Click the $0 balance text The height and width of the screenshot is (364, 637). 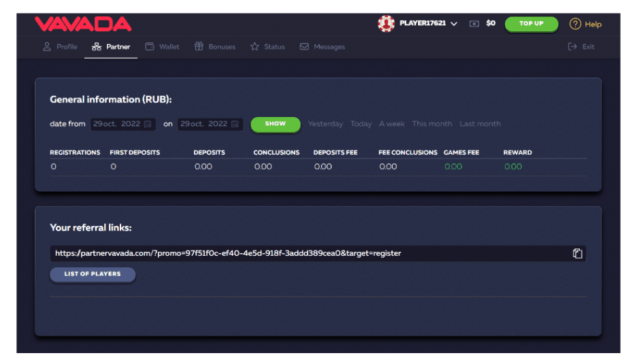(x=491, y=23)
